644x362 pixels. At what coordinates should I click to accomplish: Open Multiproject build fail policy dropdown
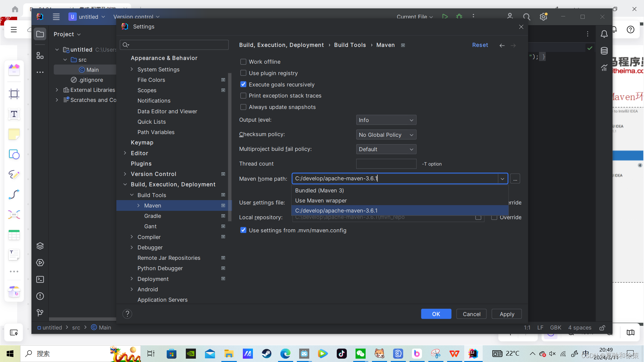(386, 149)
